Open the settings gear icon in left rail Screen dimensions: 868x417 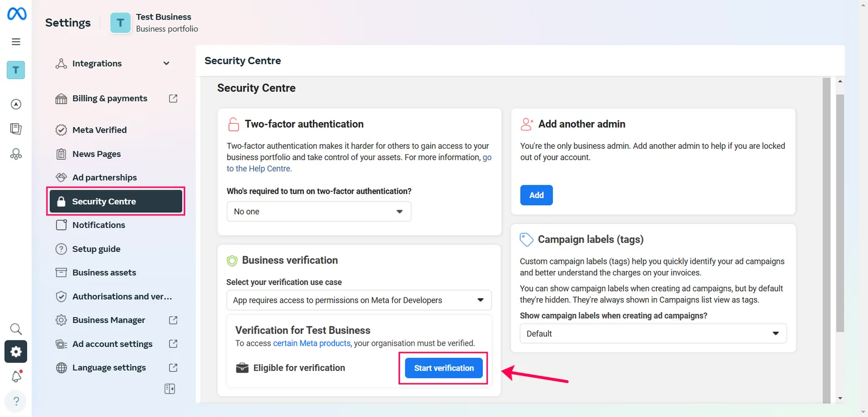pos(16,351)
